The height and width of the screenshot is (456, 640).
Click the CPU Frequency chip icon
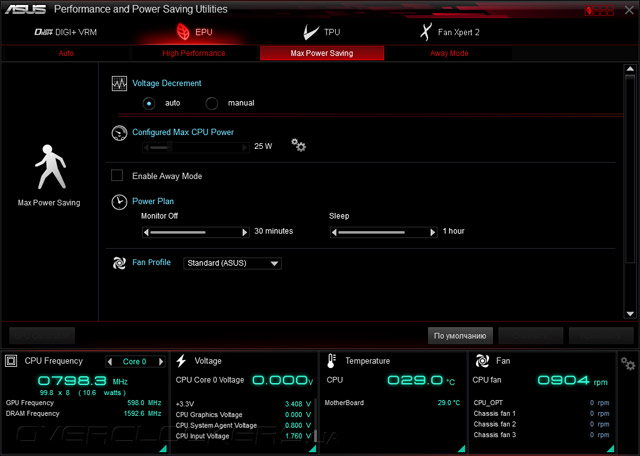[x=11, y=361]
